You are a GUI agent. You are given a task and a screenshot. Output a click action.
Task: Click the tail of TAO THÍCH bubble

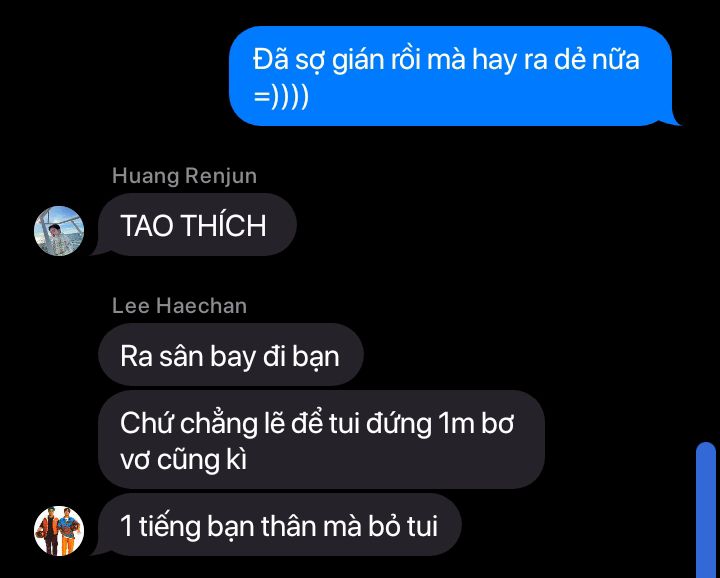tap(100, 248)
